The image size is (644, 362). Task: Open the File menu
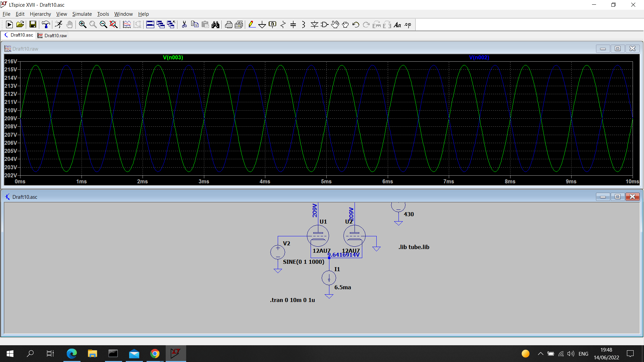[6, 14]
